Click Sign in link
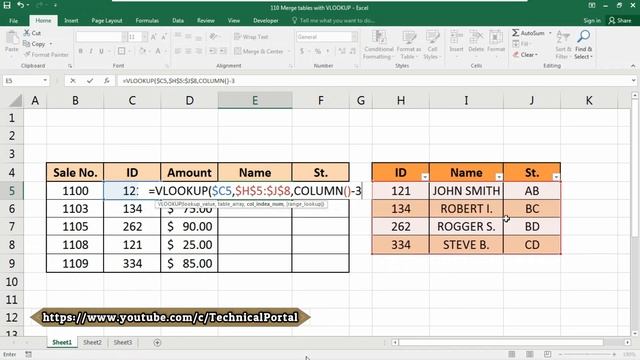The image size is (640, 360). pos(592,20)
